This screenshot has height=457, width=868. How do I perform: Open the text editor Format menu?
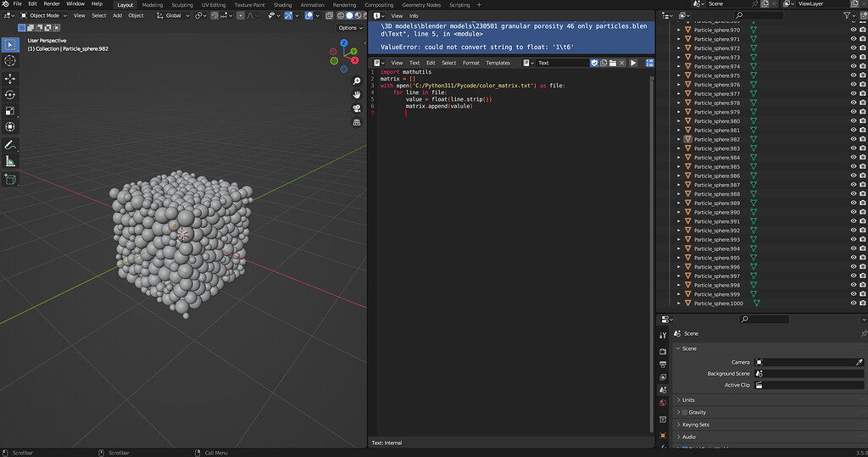(x=471, y=63)
